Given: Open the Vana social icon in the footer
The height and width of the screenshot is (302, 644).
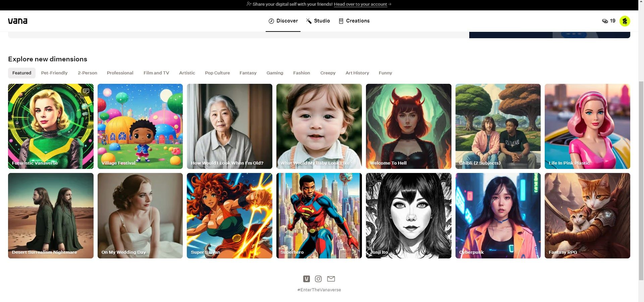Looking at the screenshot, I should point(306,279).
